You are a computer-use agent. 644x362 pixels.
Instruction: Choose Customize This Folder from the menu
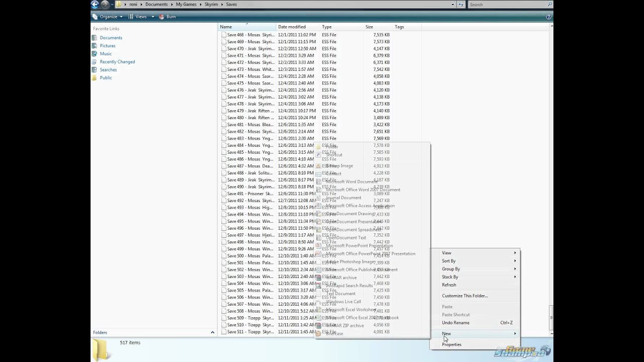(x=464, y=296)
